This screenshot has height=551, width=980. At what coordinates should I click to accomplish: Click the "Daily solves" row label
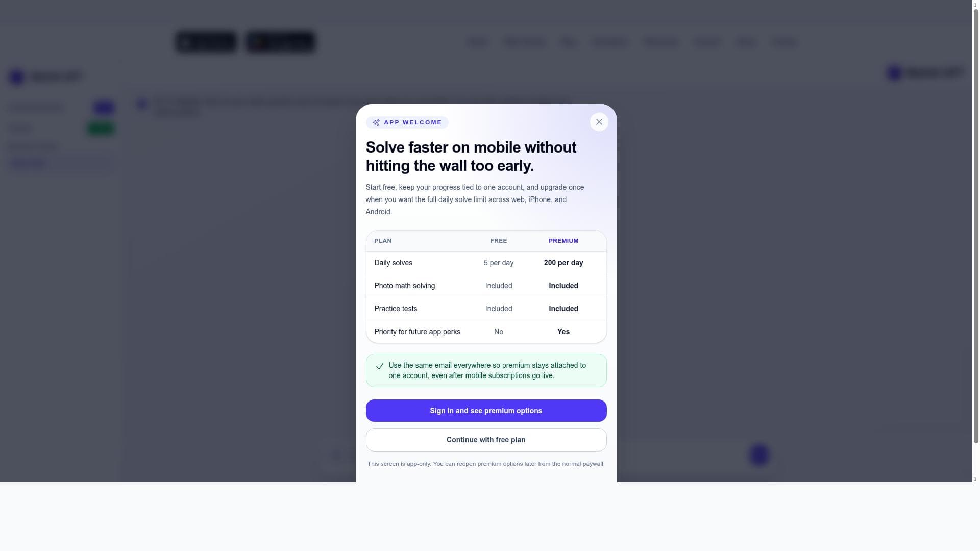point(393,263)
